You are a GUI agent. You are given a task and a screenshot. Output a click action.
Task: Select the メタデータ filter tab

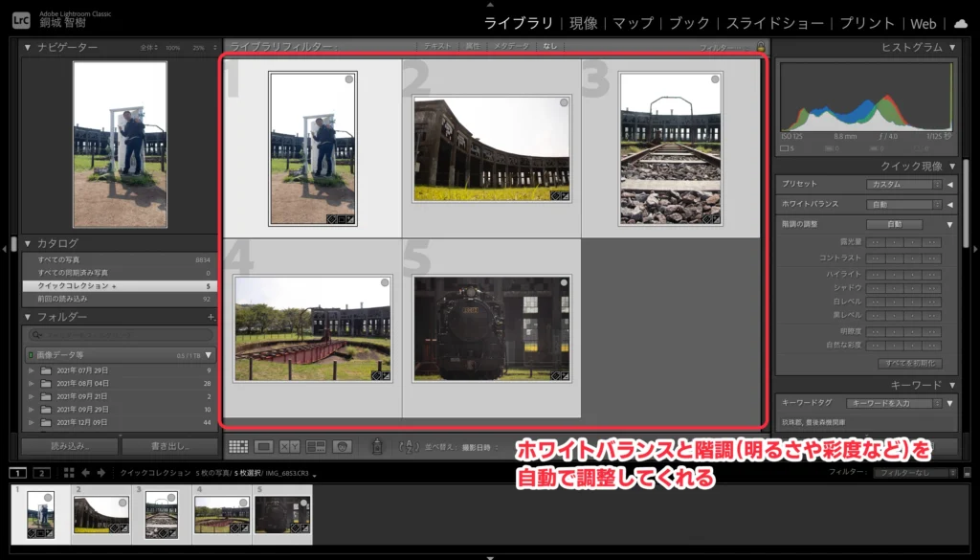[x=510, y=46]
